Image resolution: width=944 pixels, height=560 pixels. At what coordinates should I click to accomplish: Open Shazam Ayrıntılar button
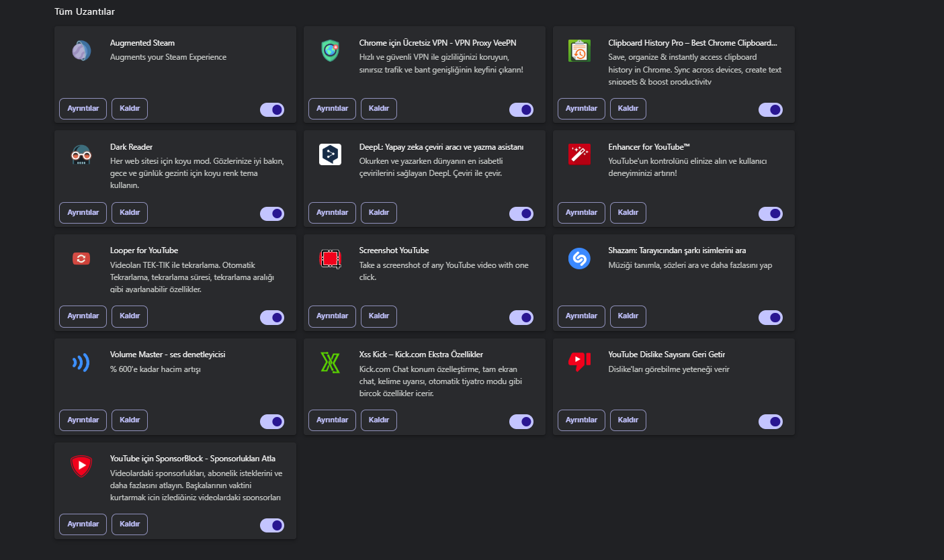[581, 316]
